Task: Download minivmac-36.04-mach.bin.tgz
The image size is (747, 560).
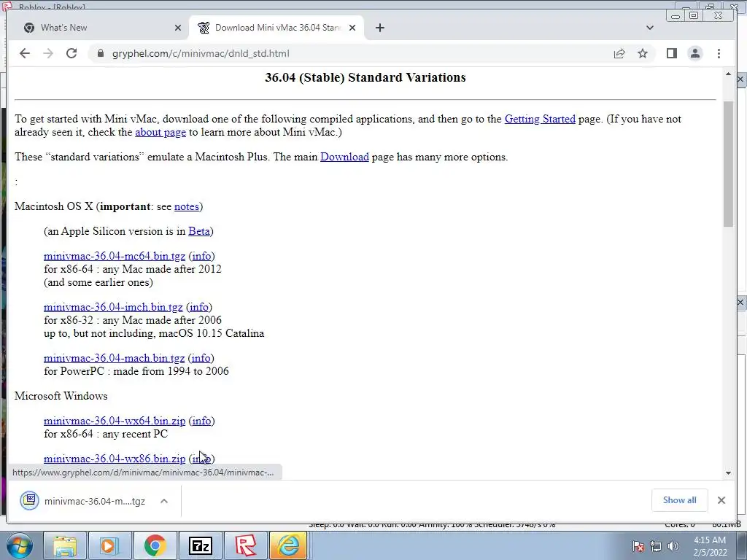Action: pyautogui.click(x=114, y=358)
